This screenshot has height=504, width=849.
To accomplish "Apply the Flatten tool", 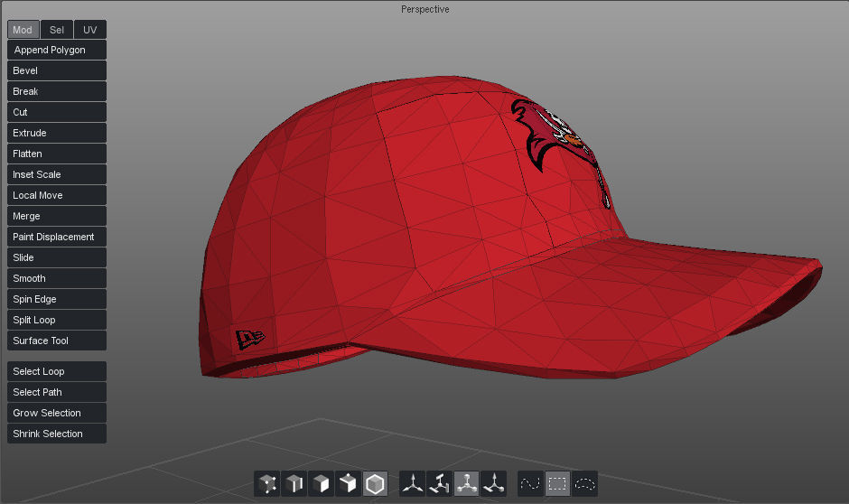I will coord(57,154).
